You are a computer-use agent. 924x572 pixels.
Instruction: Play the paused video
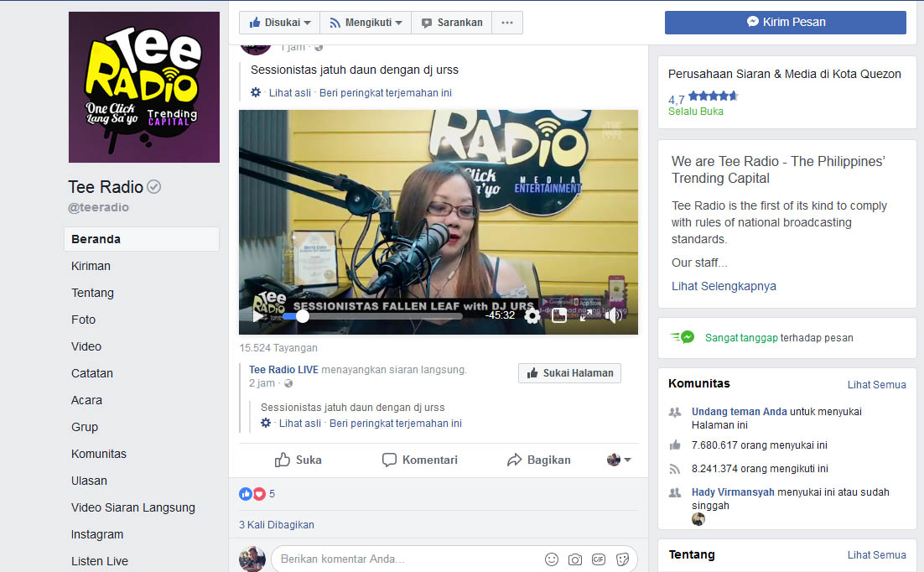coord(256,315)
